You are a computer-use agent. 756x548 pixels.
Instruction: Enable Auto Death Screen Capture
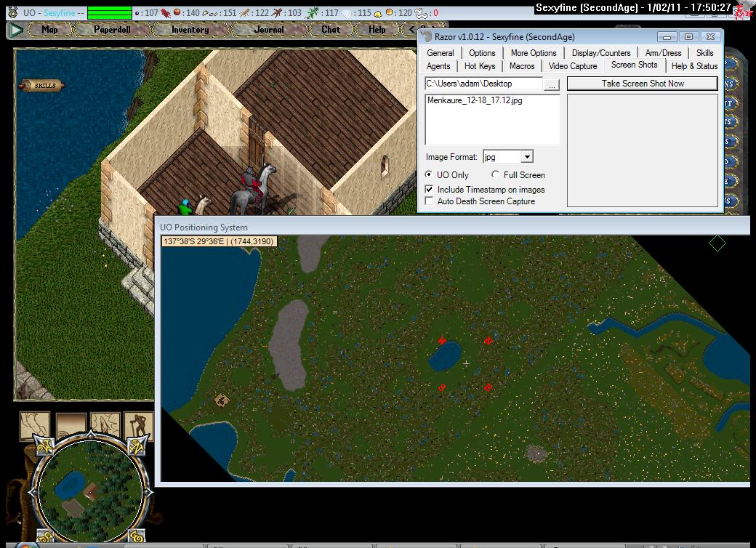[x=430, y=201]
